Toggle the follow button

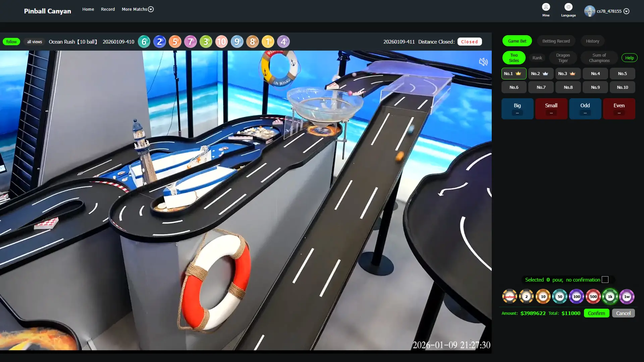click(11, 42)
